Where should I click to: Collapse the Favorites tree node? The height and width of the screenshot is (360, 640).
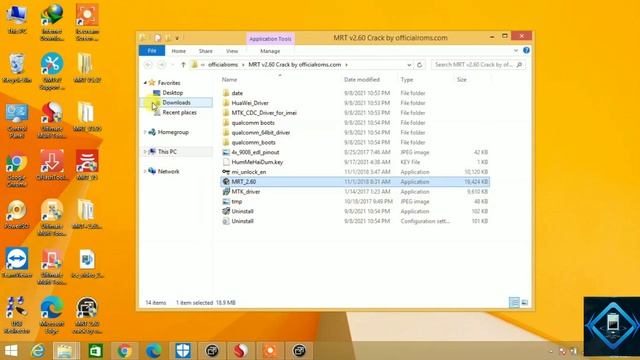point(145,83)
